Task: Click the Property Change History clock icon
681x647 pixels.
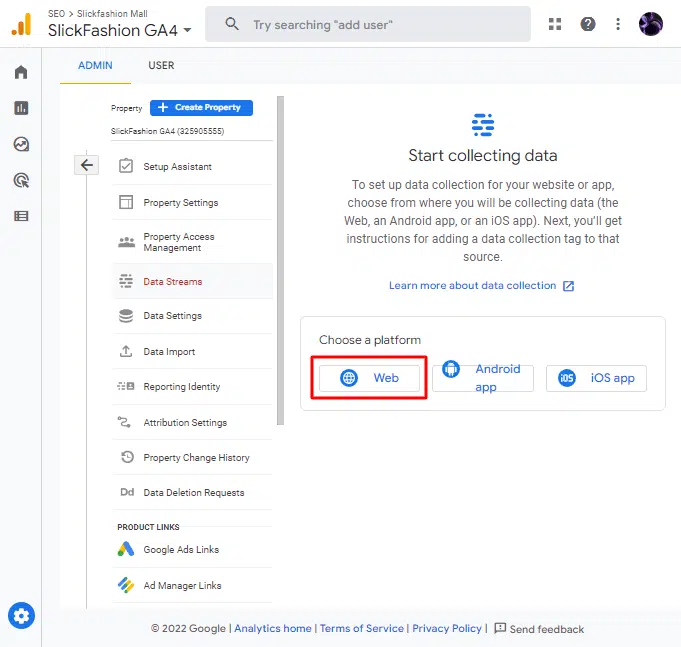Action: 127,457
